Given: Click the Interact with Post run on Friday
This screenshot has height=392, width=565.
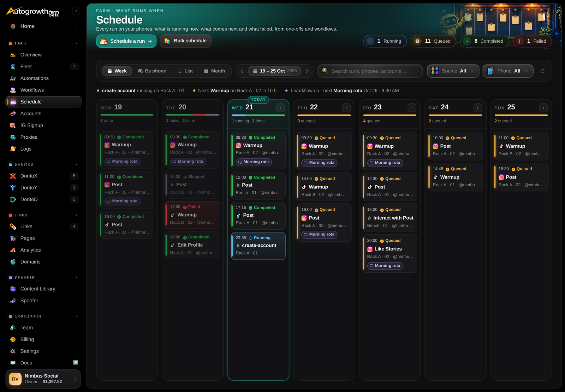Looking at the screenshot, I should click(x=390, y=218).
